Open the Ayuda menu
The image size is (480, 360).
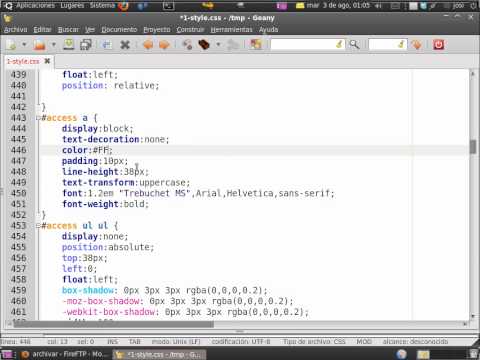269,30
